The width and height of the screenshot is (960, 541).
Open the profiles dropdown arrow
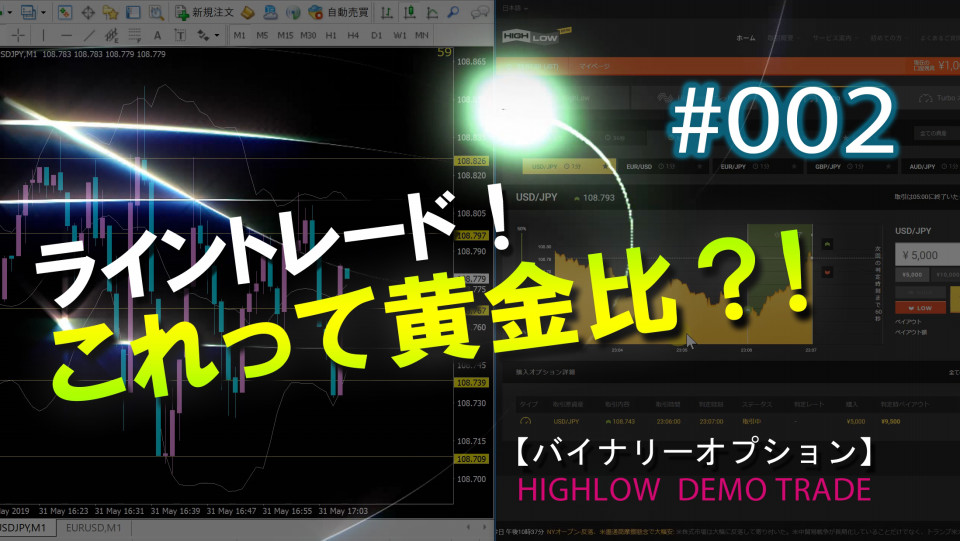[x=43, y=12]
